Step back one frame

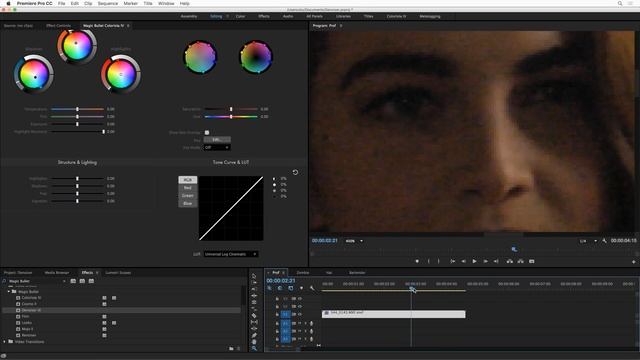click(x=464, y=261)
